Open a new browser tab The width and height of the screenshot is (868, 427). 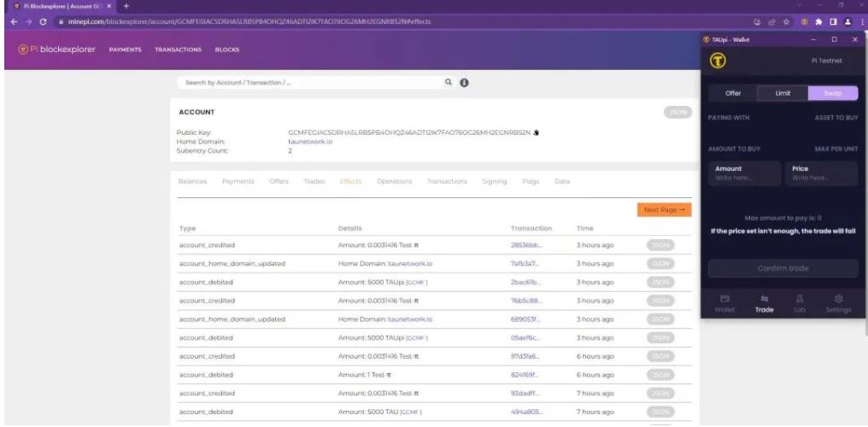126,6
